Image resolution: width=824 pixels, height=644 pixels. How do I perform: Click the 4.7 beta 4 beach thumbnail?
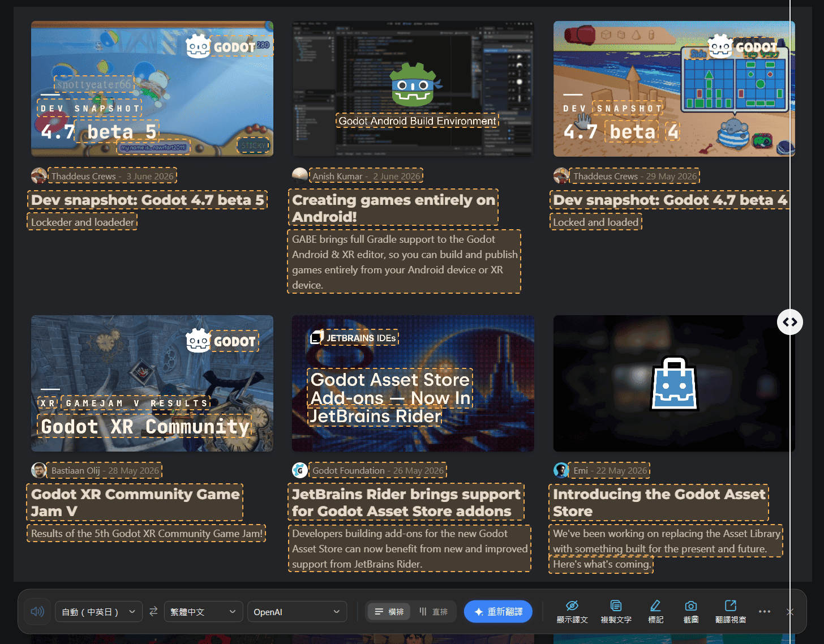click(674, 89)
